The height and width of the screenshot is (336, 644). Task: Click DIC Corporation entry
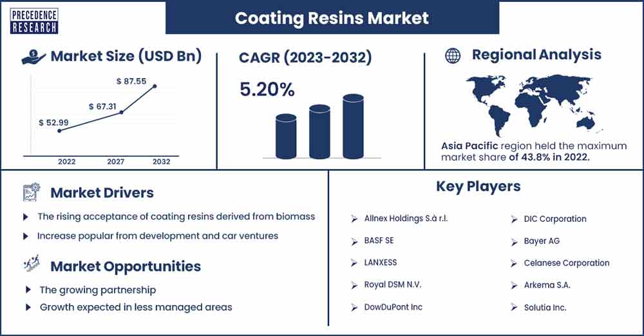(555, 219)
